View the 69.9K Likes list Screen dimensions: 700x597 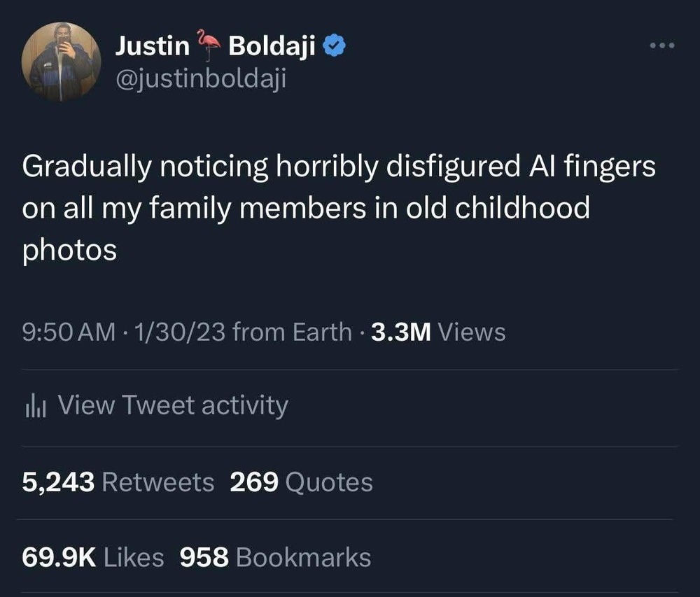coord(93,557)
